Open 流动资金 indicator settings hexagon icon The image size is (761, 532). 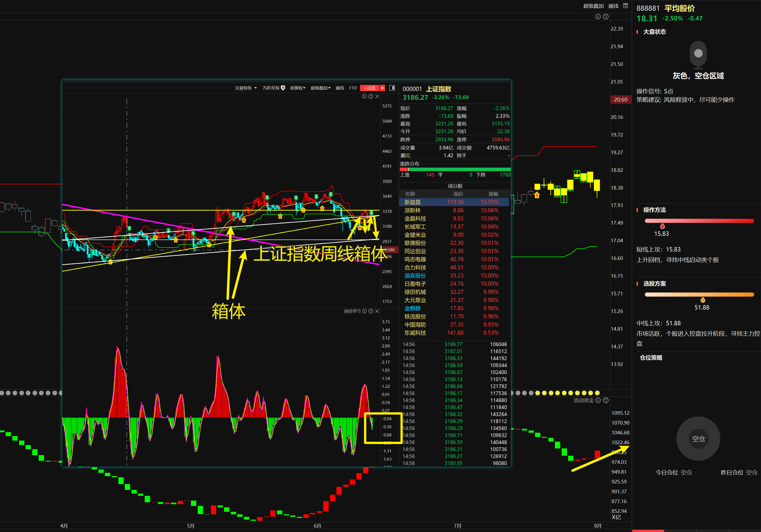598,400
